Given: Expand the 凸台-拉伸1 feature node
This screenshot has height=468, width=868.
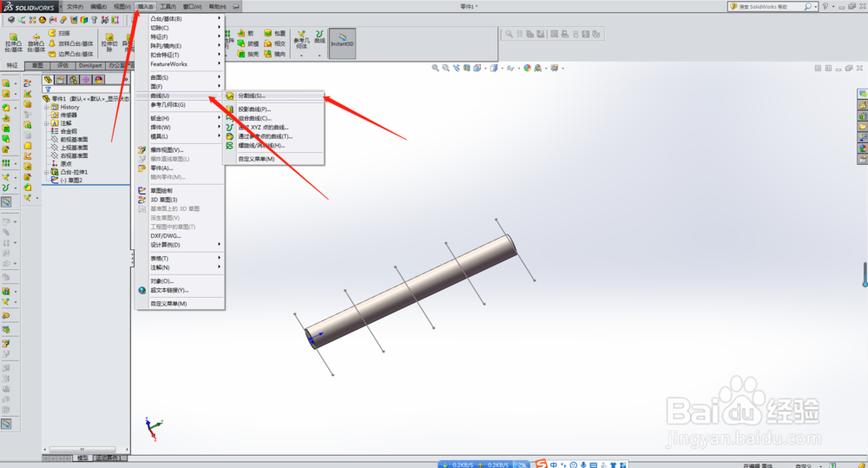Looking at the screenshot, I should pyautogui.click(x=47, y=172).
